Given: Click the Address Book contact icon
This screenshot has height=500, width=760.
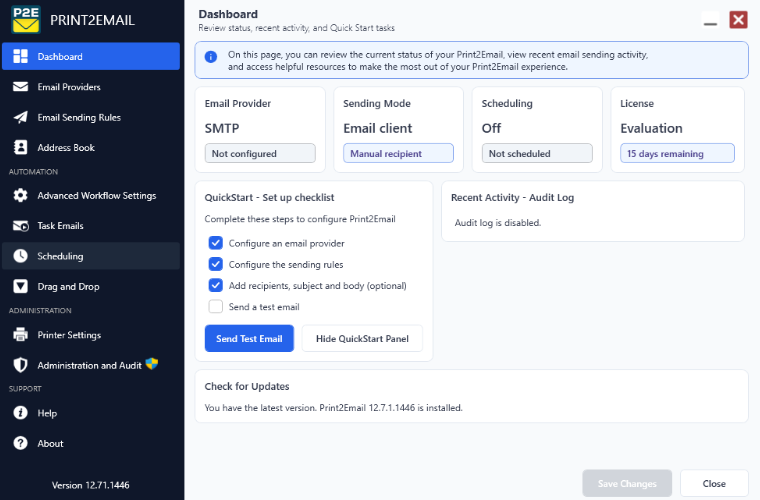Looking at the screenshot, I should 20,147.
